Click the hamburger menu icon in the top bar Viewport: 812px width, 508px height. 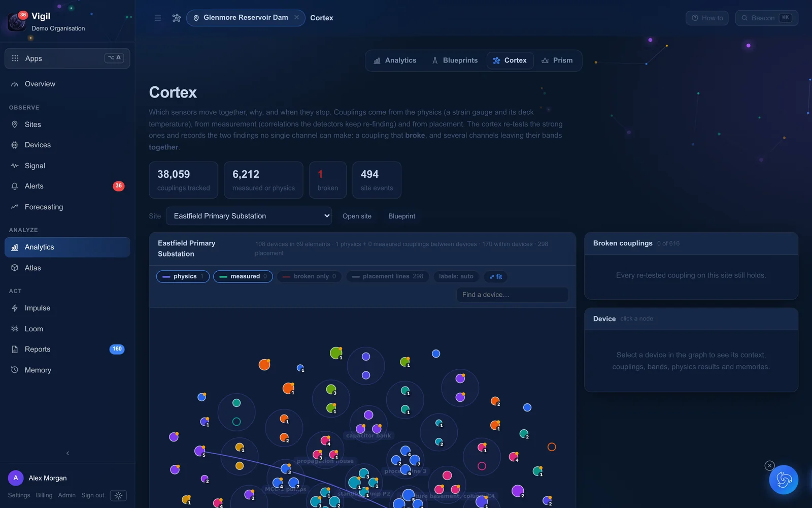click(158, 18)
